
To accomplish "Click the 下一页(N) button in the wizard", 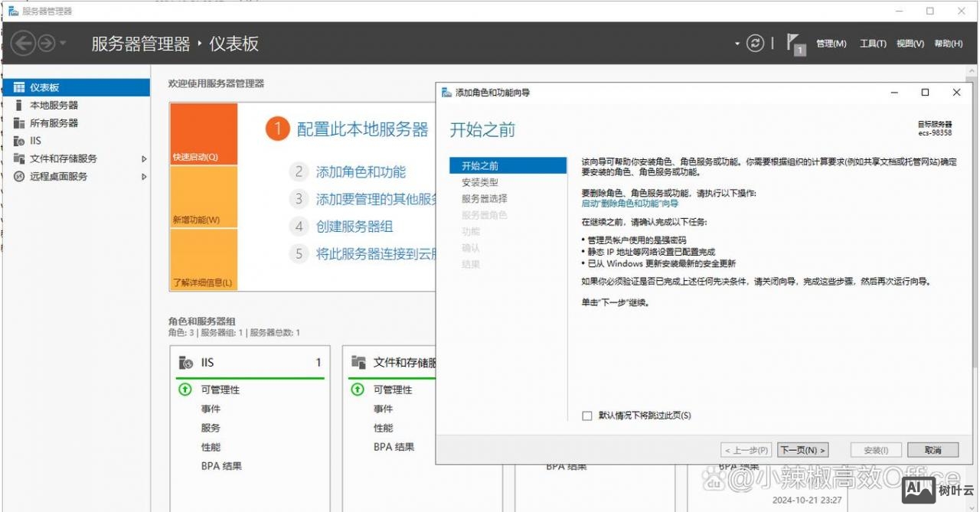I will 802,449.
